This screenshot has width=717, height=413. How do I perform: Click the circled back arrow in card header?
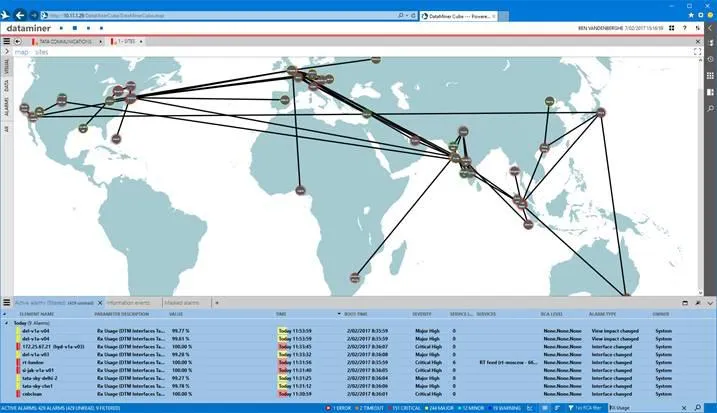[17, 41]
